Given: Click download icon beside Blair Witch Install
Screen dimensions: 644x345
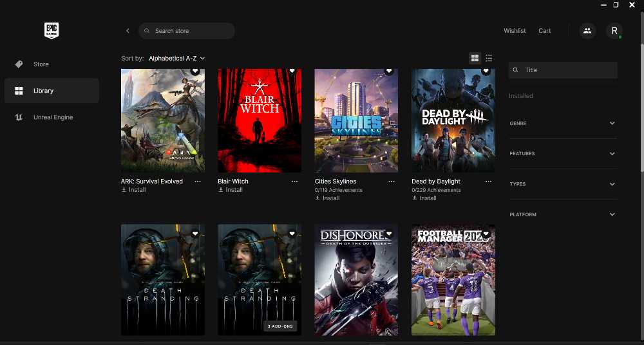Looking at the screenshot, I should [x=221, y=190].
